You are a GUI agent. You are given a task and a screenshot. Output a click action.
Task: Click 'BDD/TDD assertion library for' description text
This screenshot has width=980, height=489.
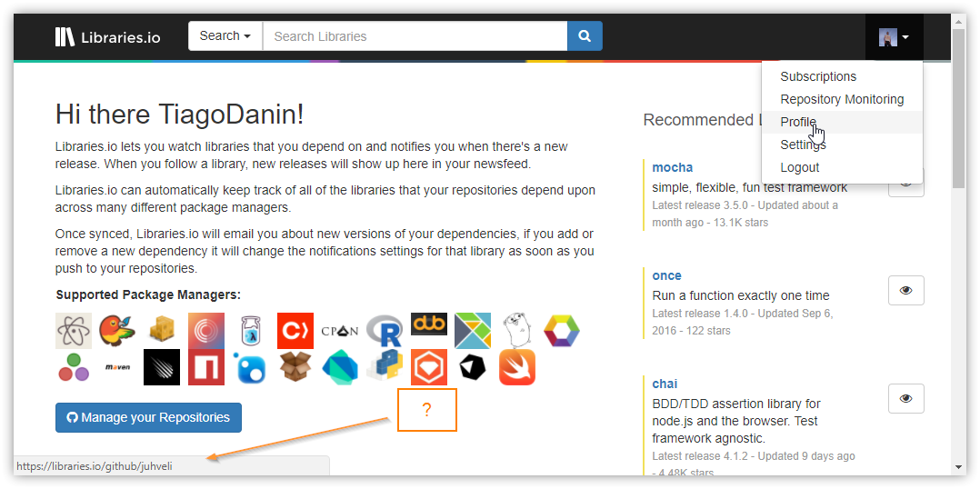[x=736, y=404]
